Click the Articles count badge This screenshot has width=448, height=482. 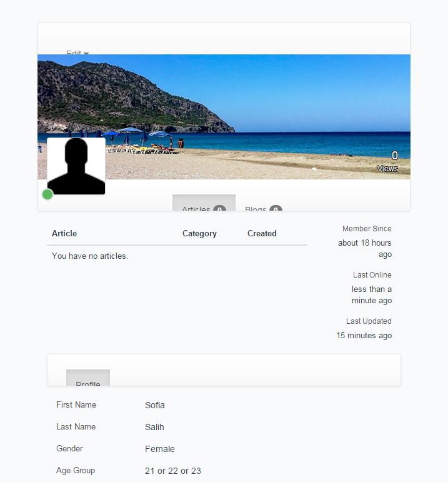[x=220, y=208]
